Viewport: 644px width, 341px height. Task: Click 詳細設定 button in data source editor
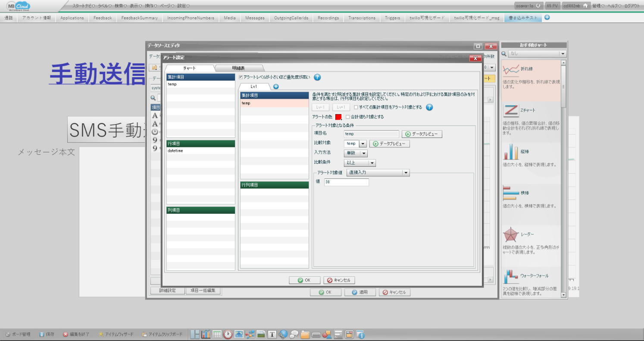coord(167,291)
